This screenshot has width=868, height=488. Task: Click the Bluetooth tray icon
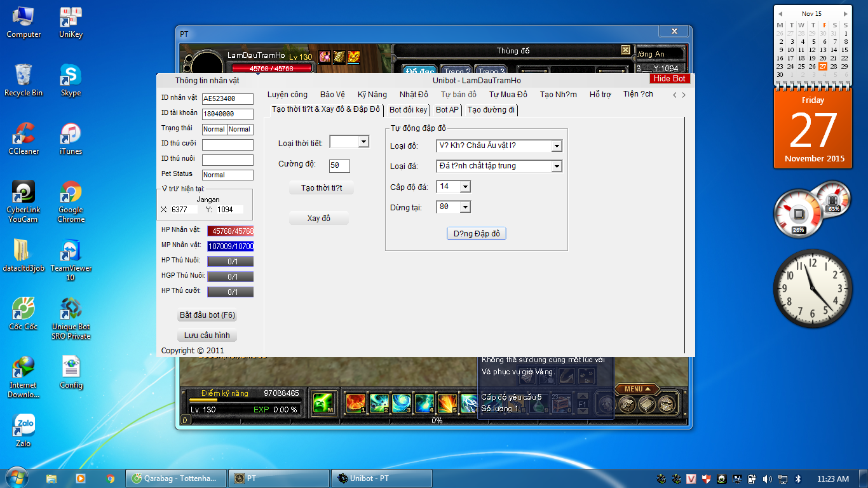[799, 478]
